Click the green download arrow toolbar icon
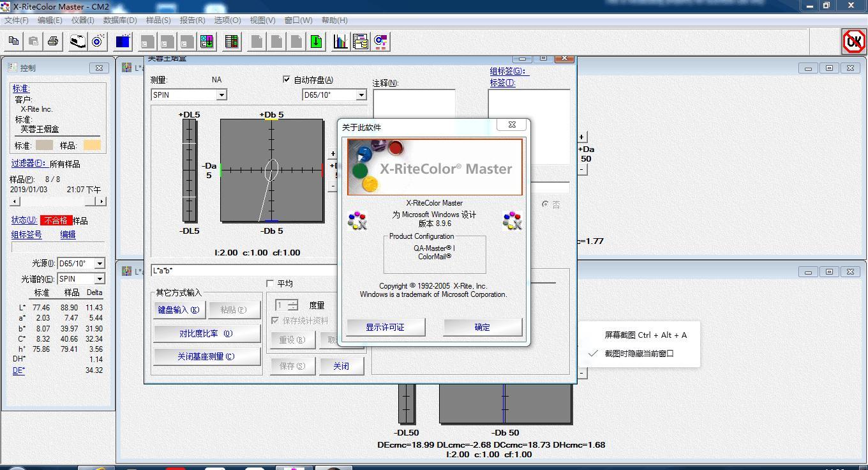This screenshot has width=868, height=470. coord(316,42)
